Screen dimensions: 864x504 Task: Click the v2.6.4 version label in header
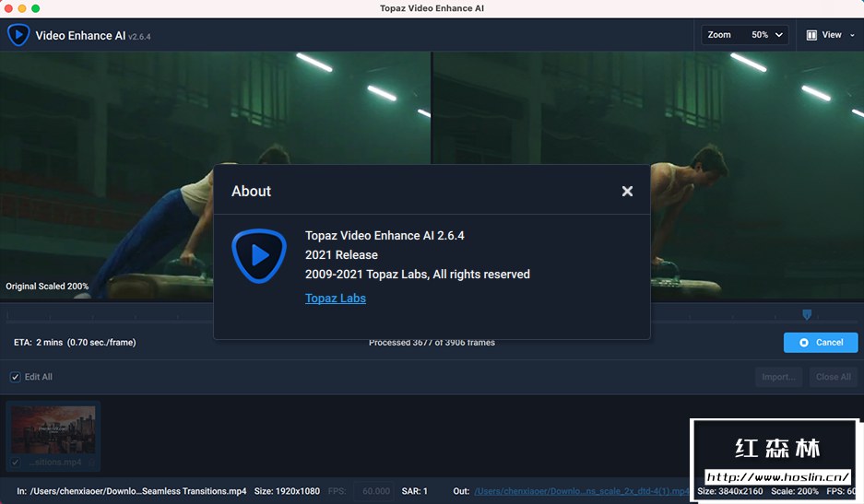(139, 36)
